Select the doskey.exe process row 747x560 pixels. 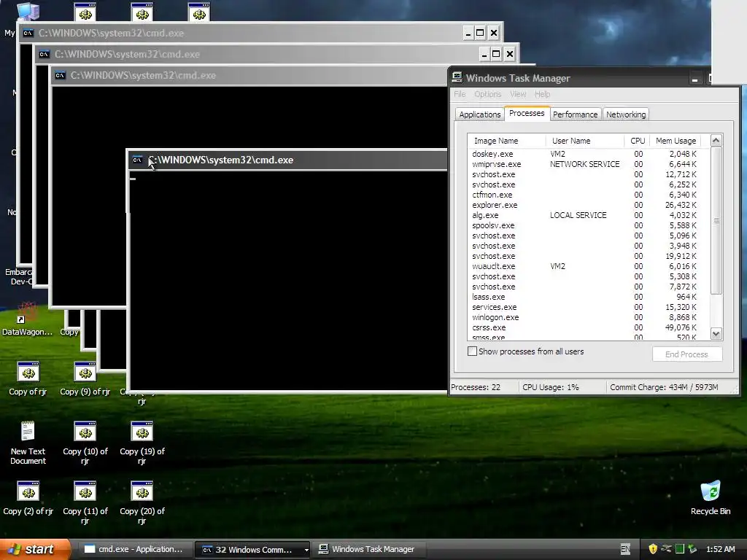584,154
